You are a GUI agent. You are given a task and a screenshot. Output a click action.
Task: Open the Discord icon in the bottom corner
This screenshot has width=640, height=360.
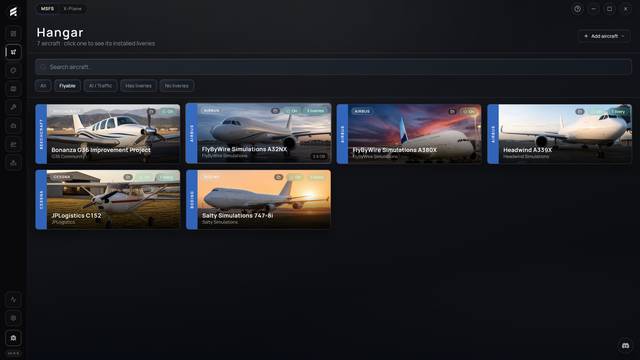625,345
